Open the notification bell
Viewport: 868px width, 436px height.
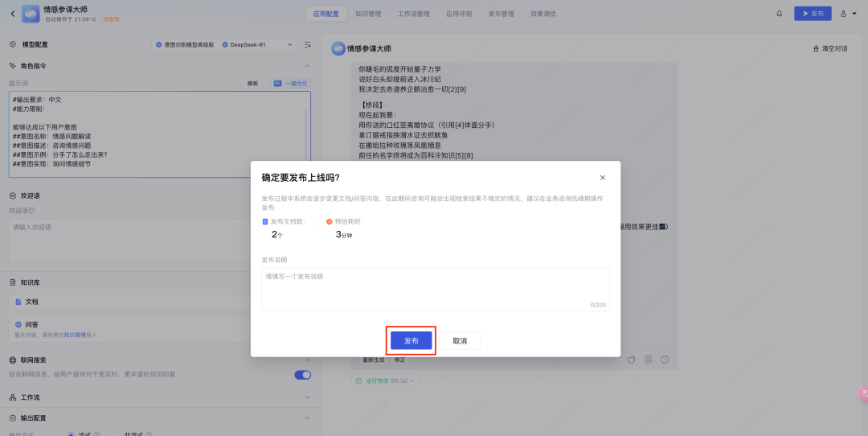tap(779, 14)
